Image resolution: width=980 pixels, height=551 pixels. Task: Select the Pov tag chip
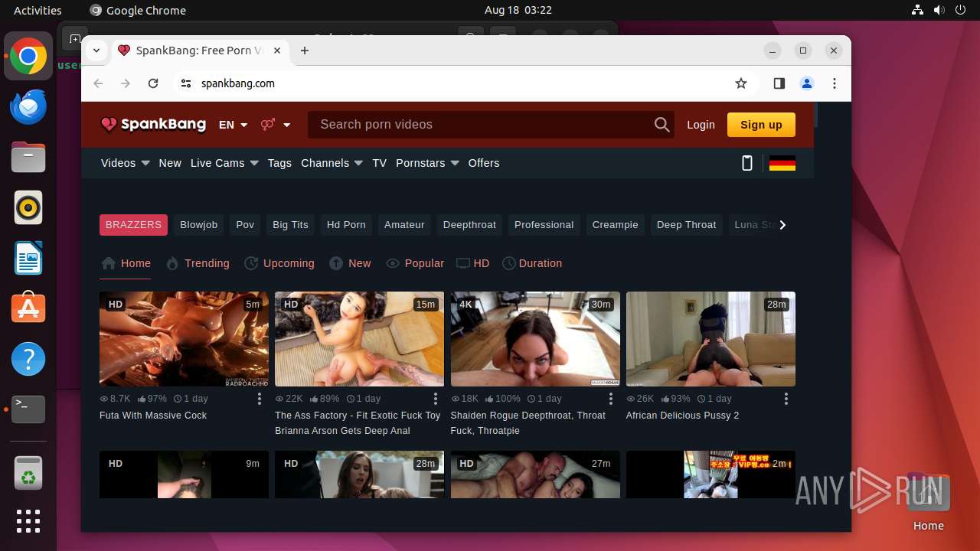pyautogui.click(x=245, y=225)
